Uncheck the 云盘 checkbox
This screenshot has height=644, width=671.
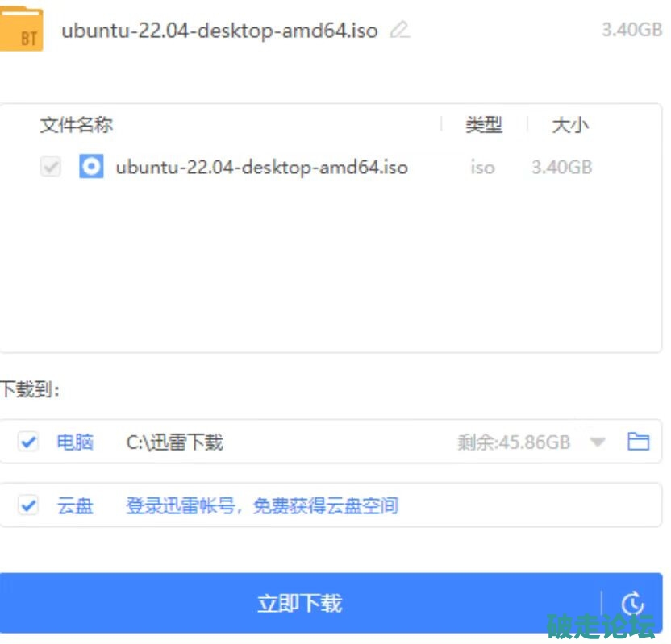tap(28, 505)
